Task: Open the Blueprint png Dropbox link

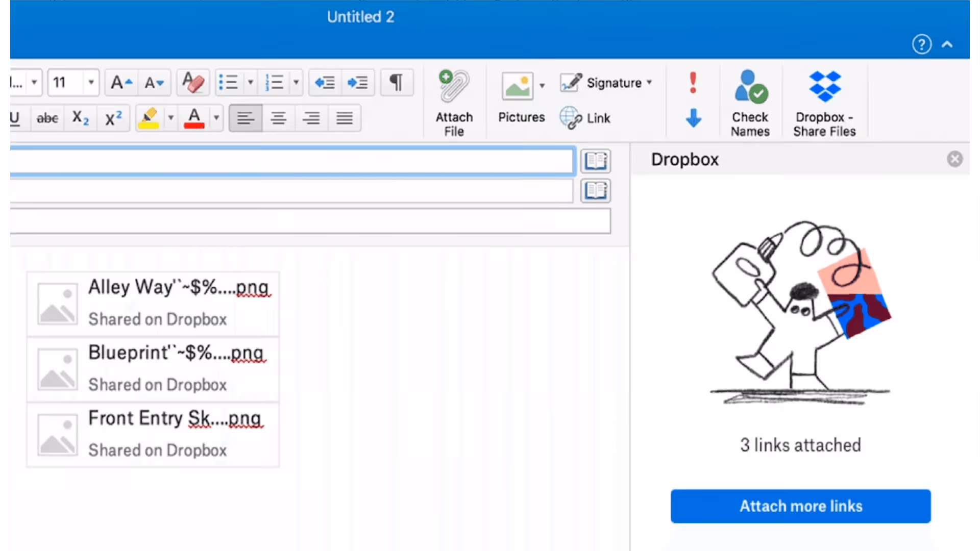Action: coord(177,353)
